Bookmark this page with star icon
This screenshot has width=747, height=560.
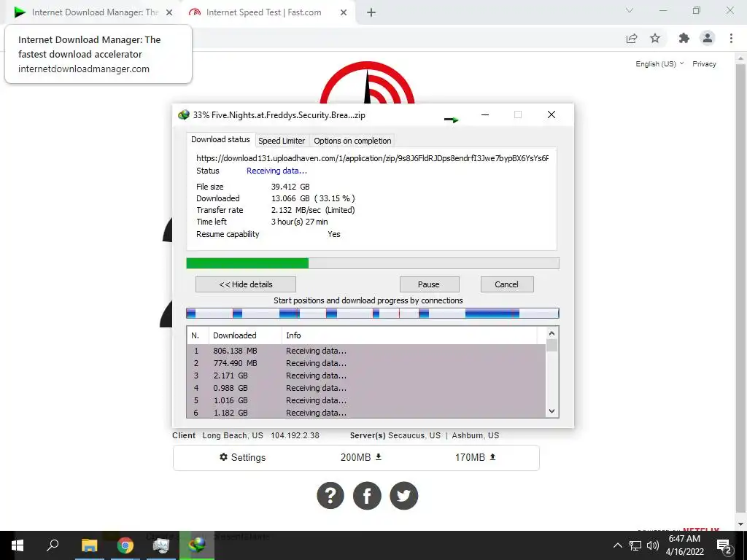pyautogui.click(x=655, y=38)
